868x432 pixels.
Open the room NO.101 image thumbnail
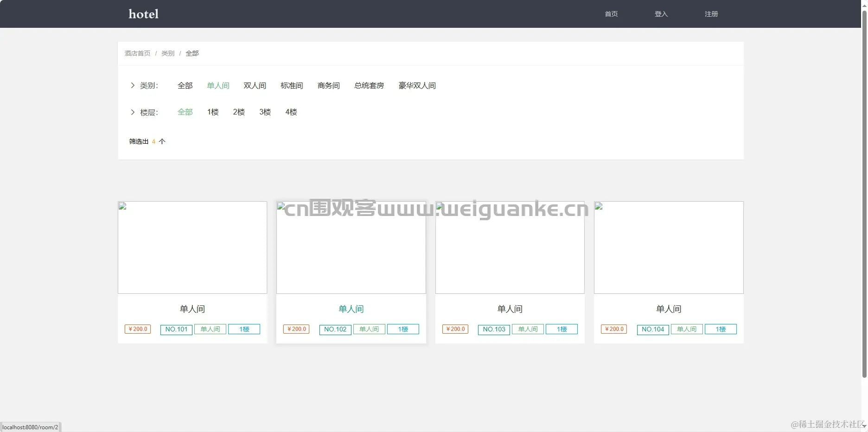192,248
